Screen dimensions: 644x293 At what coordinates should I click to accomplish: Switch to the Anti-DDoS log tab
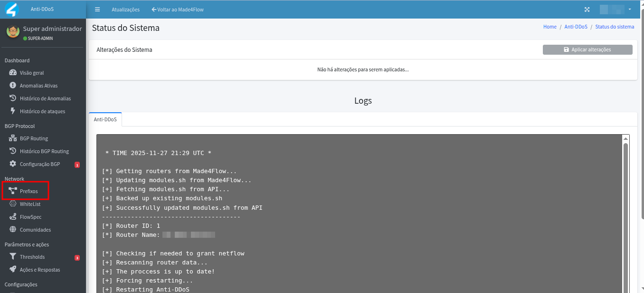[x=105, y=119]
